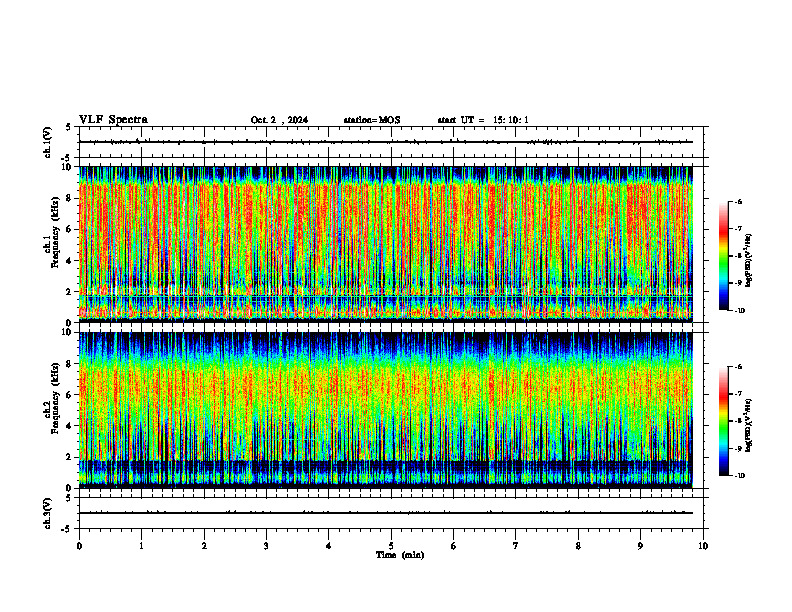Click the time axis tick label "3"

tap(266, 546)
